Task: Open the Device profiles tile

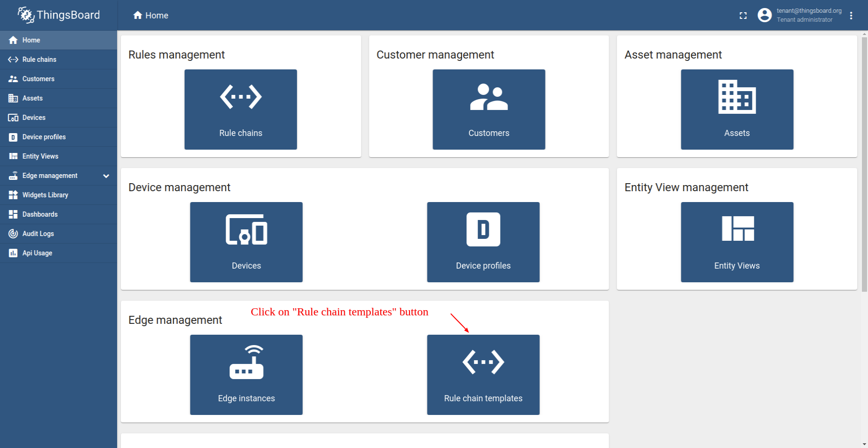Action: pos(483,242)
